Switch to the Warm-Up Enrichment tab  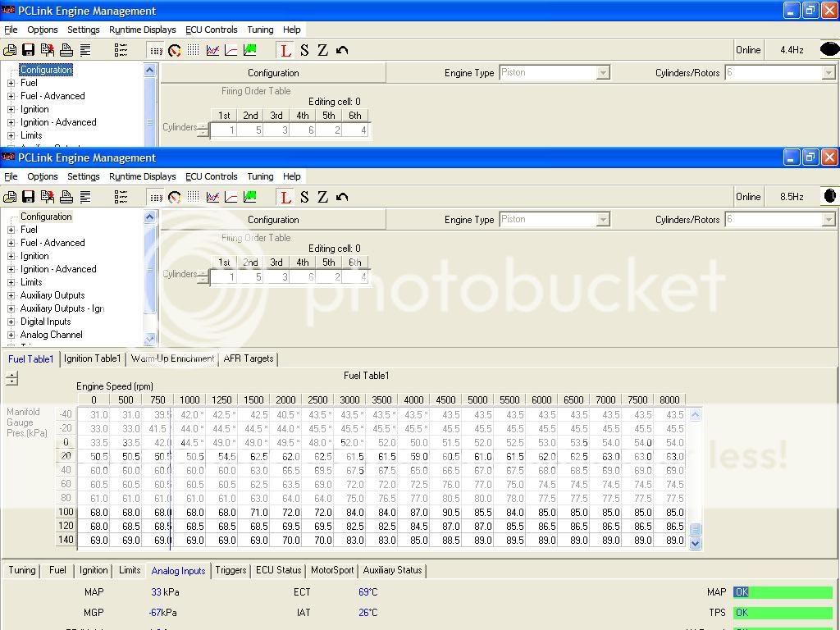(x=172, y=358)
